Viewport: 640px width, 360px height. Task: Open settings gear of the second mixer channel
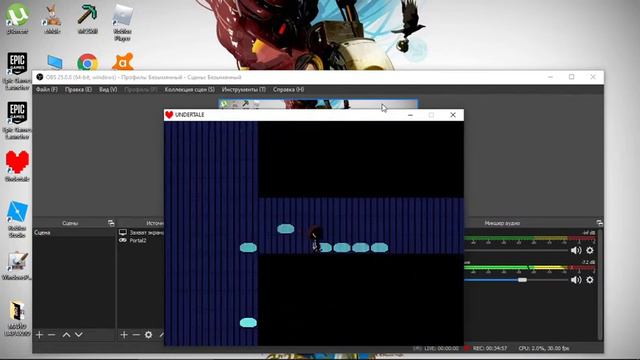[x=590, y=280]
